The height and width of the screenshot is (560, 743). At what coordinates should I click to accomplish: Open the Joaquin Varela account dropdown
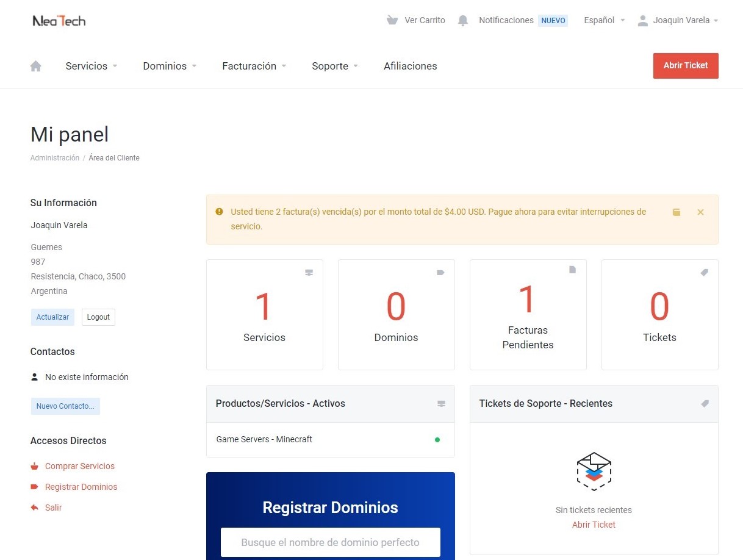(x=686, y=20)
